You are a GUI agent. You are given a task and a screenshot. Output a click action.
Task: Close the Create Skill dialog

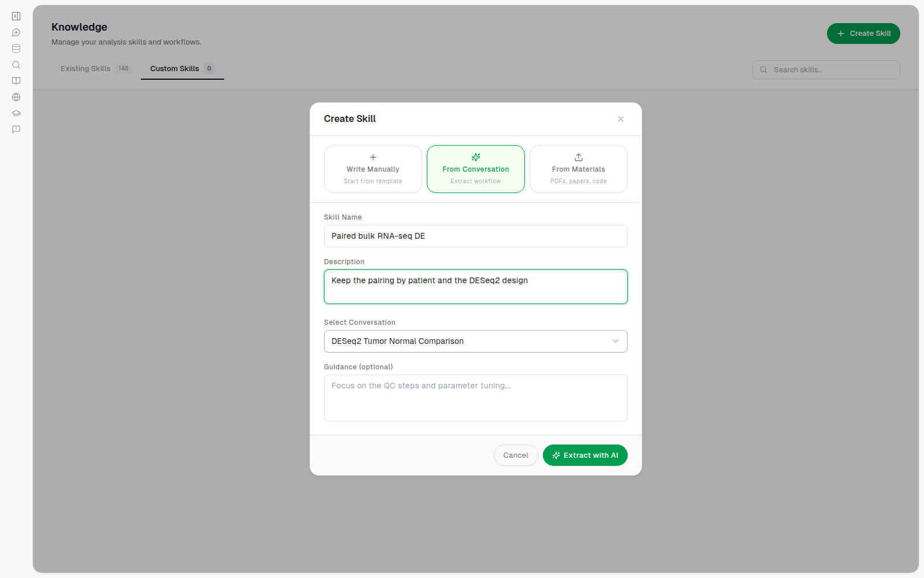click(x=621, y=119)
